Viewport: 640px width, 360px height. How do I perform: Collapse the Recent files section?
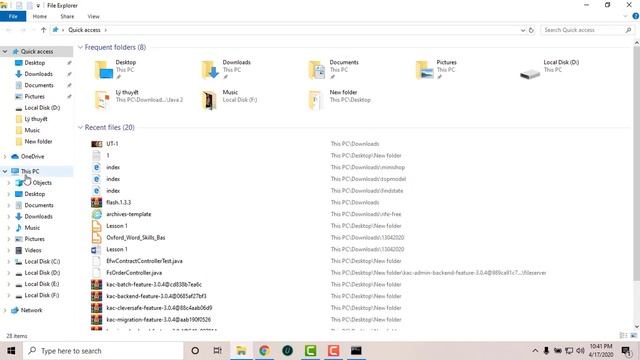80,127
